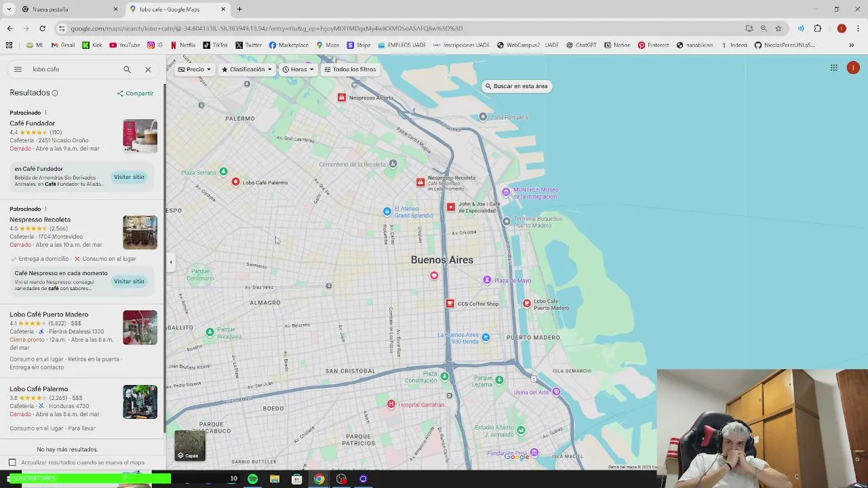Click the Nespresso Recoleta map pin

click(x=420, y=182)
